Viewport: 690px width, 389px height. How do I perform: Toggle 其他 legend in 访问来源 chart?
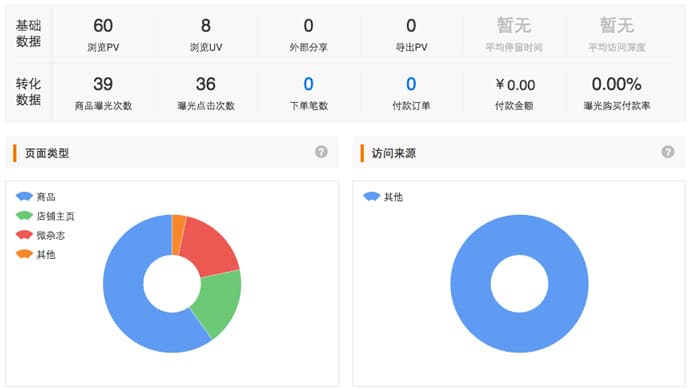(383, 197)
